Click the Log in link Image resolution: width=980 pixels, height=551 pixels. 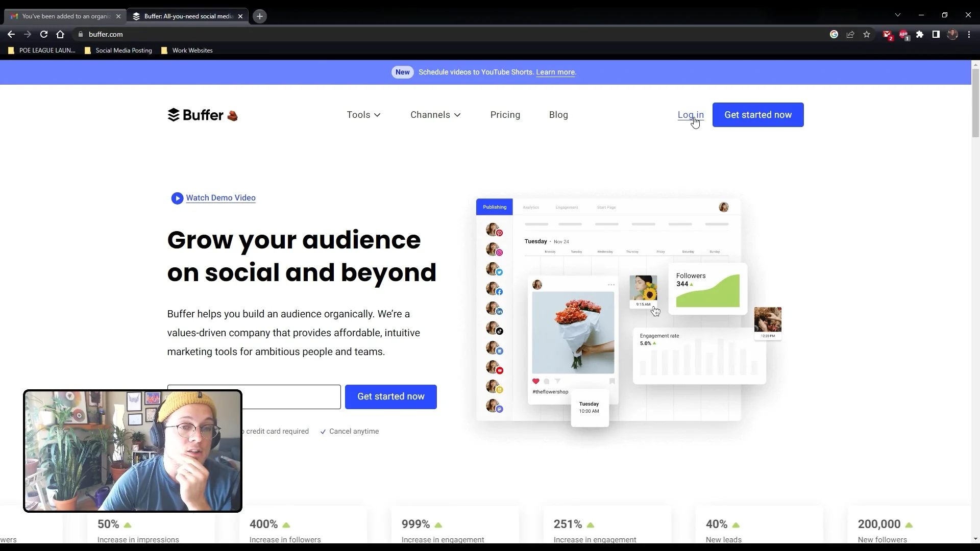690,115
